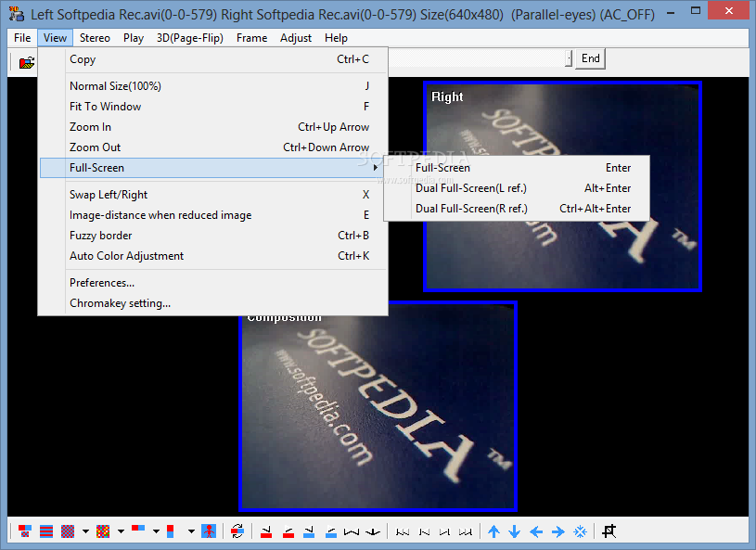
Task: Open dropdown next to checkerboard icon
Action: pos(85,531)
